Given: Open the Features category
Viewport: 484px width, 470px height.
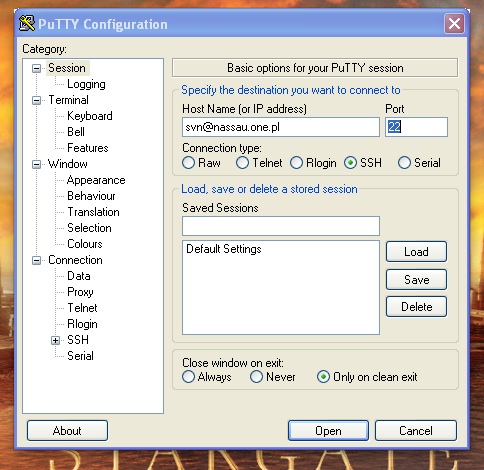Looking at the screenshot, I should [88, 148].
